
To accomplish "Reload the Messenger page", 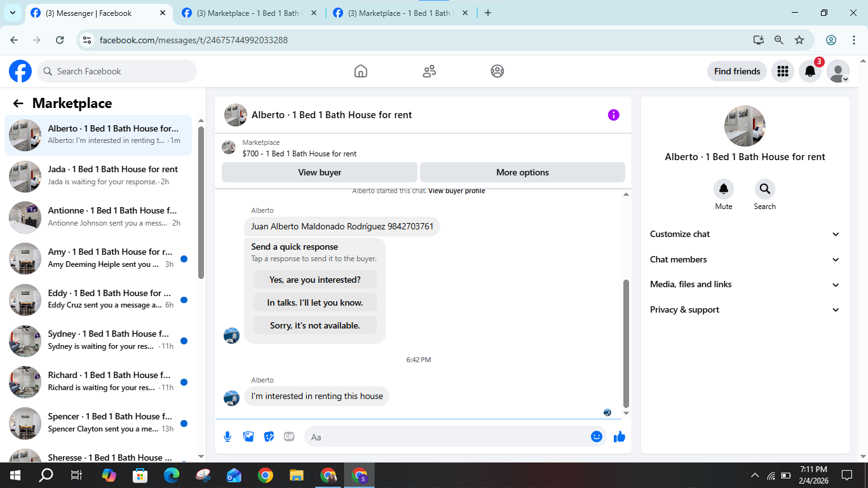I will coord(60,40).
